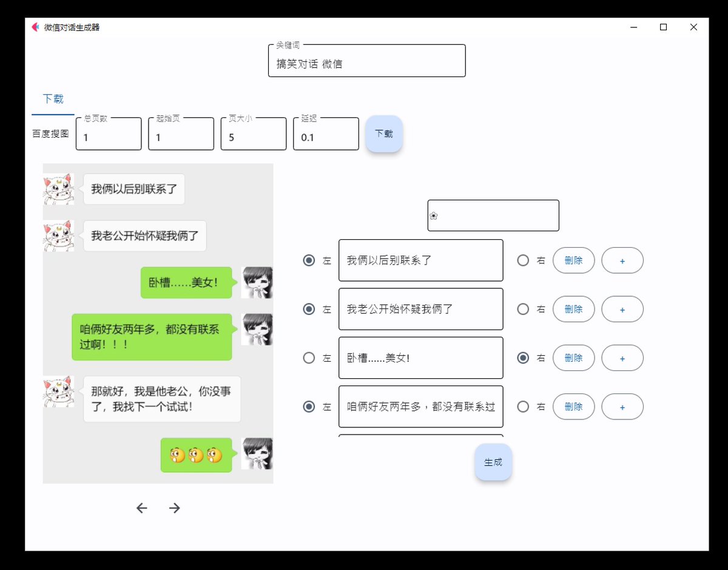The image size is (728, 570).
Task: Add row after 咱俩好友两年多 with plus
Action: (x=622, y=407)
